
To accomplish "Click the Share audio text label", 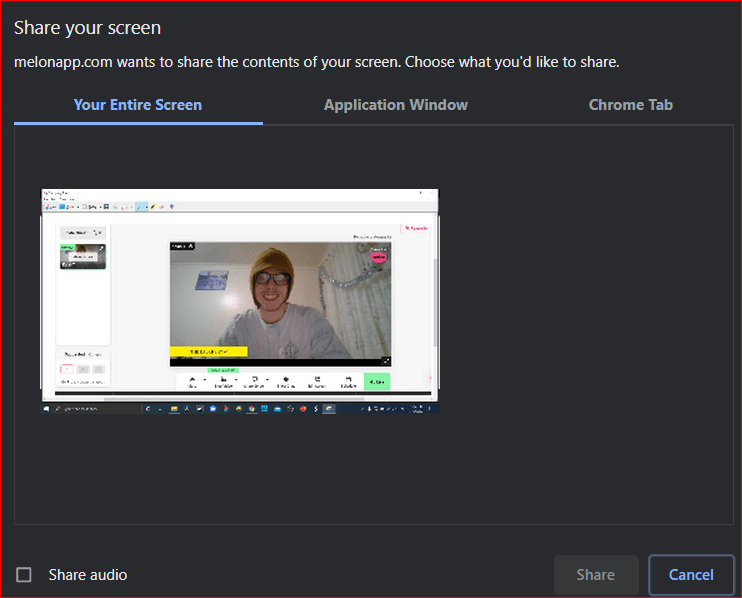I will pos(88,574).
